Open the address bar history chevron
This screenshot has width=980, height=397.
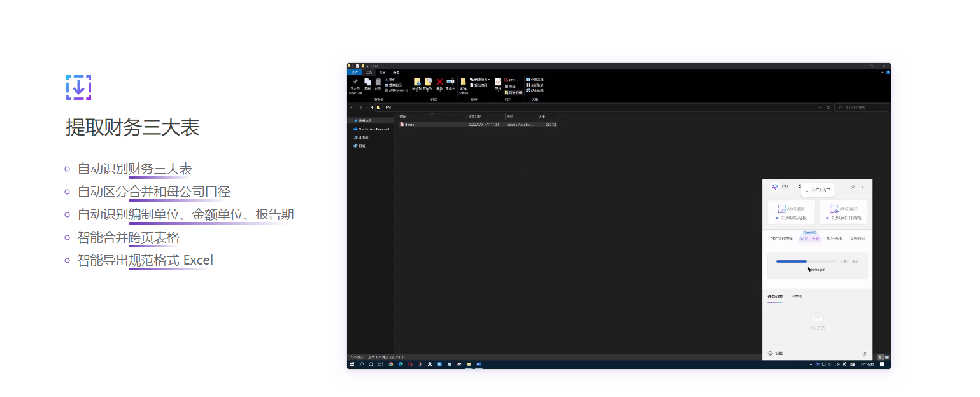[x=820, y=108]
